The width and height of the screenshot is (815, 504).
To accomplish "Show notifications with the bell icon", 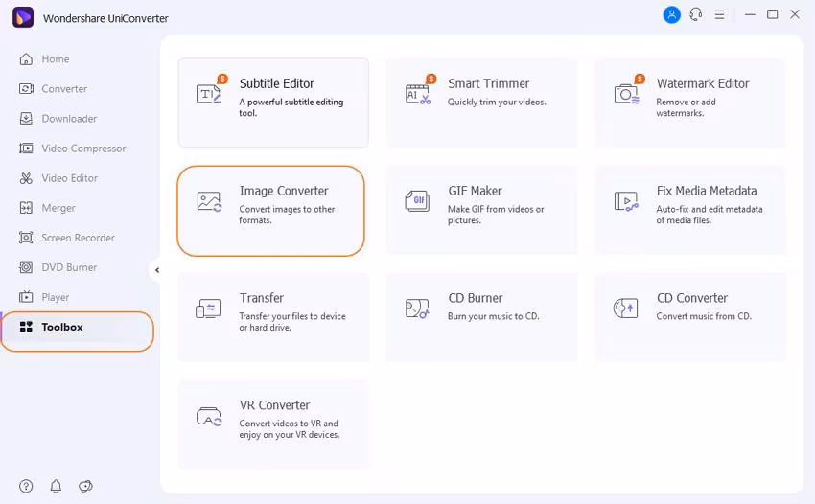I will click(56, 486).
